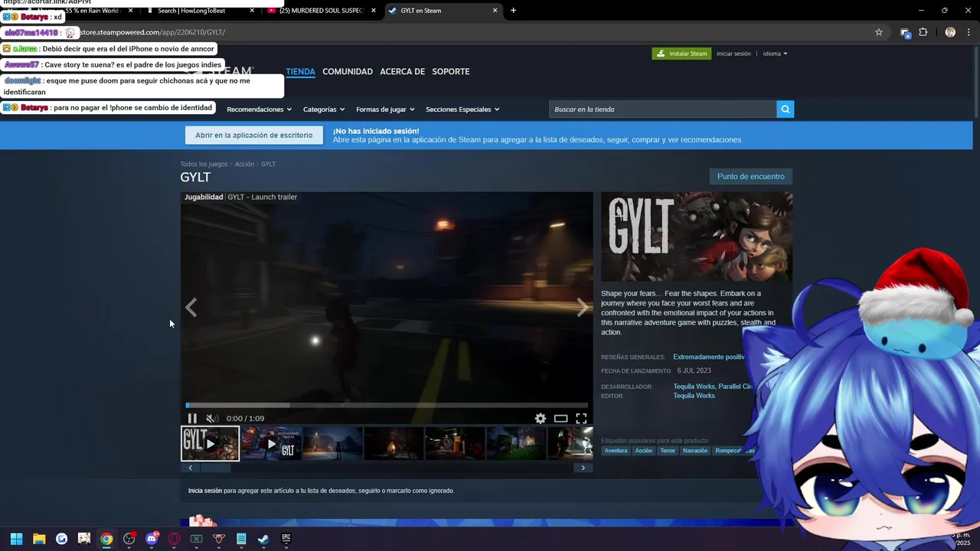Open Opera GX from the taskbar
This screenshot has width=980, height=551.
pyautogui.click(x=174, y=539)
